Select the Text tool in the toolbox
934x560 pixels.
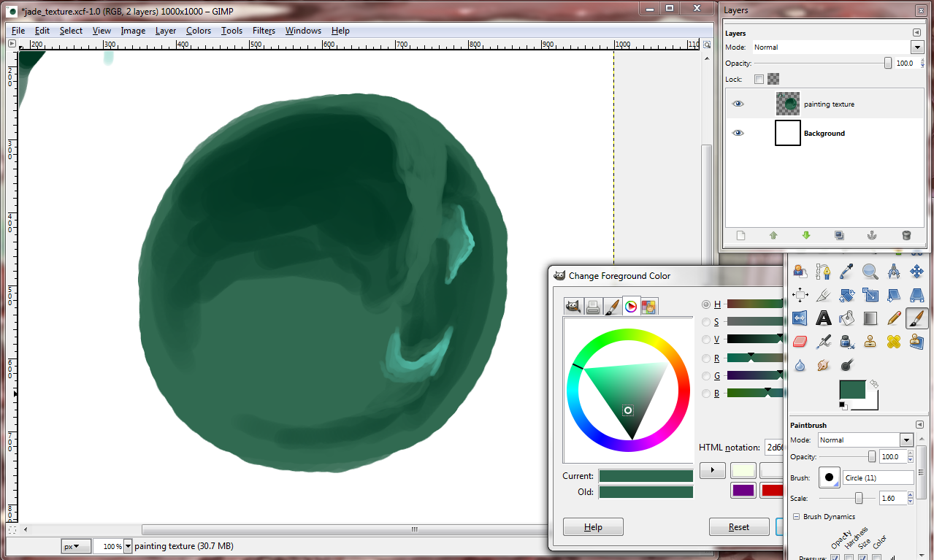tap(823, 318)
